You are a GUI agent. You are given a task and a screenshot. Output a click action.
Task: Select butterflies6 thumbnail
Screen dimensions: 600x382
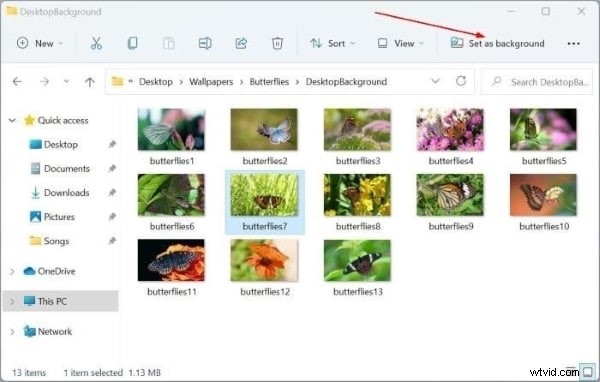171,195
